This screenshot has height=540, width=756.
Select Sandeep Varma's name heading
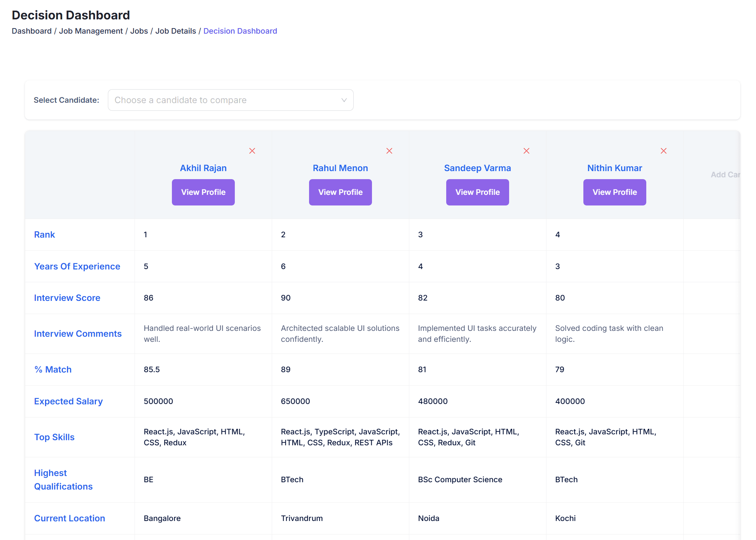pyautogui.click(x=477, y=168)
